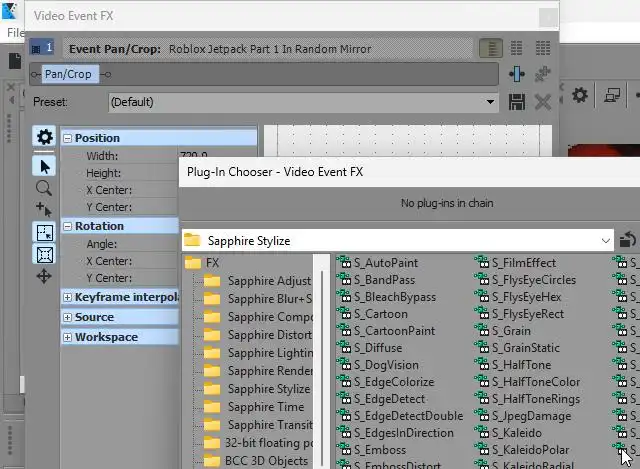Open the plug-in chain button with blue icon
Image resolution: width=640 pixels, height=469 pixels.
(x=517, y=74)
